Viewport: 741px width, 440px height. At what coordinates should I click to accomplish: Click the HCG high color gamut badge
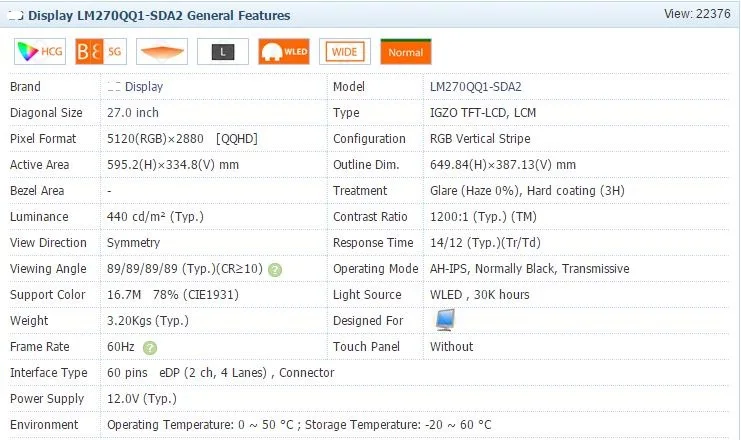pyautogui.click(x=39, y=52)
